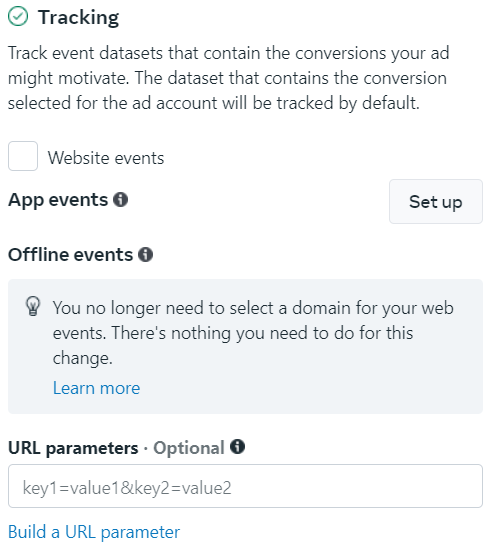Enable the Website events checkbox
Image resolution: width=492 pixels, height=550 pixels.
[23, 156]
